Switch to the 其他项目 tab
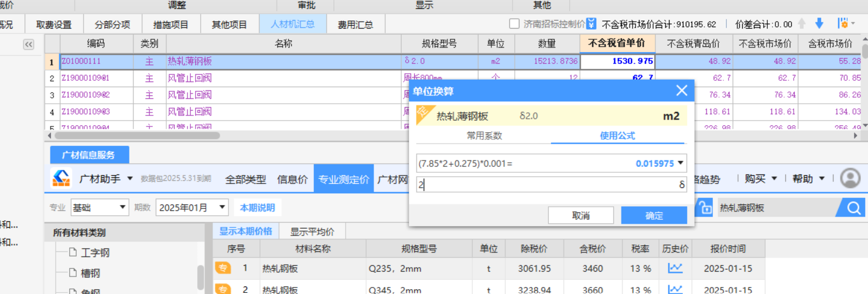The image size is (868, 294). tap(230, 25)
